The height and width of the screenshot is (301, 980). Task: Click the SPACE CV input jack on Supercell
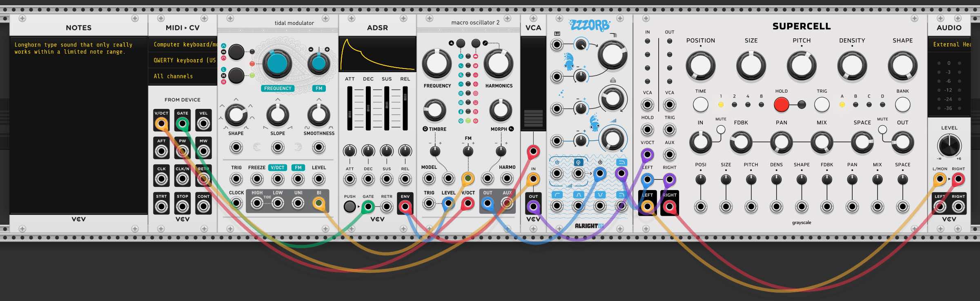click(x=903, y=207)
